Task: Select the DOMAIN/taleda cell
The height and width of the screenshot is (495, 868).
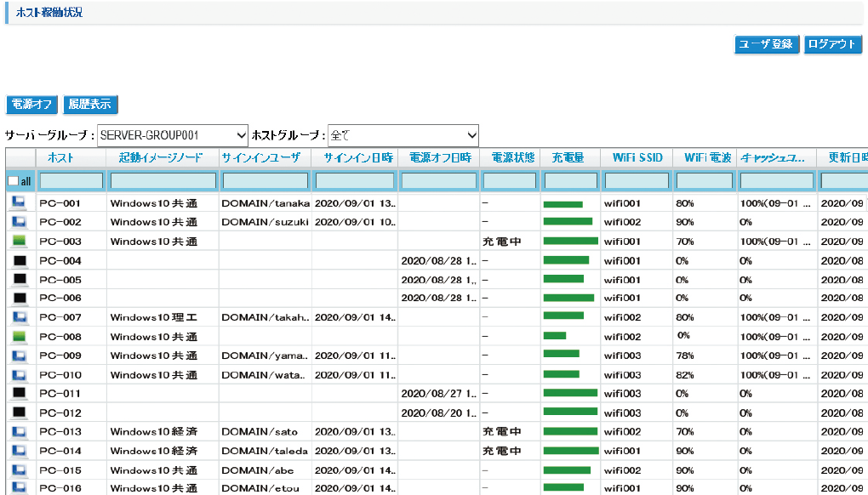Action: pyautogui.click(x=266, y=451)
